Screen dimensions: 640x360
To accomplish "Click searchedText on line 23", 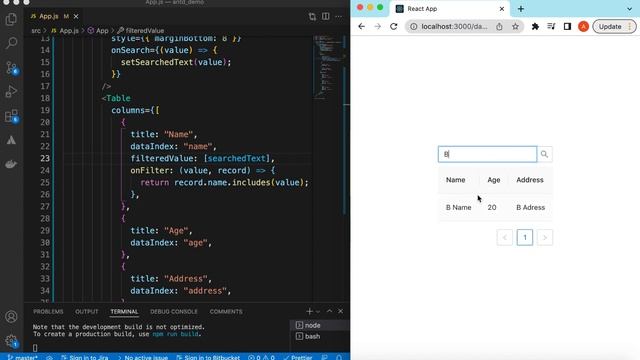I will pyautogui.click(x=237, y=158).
